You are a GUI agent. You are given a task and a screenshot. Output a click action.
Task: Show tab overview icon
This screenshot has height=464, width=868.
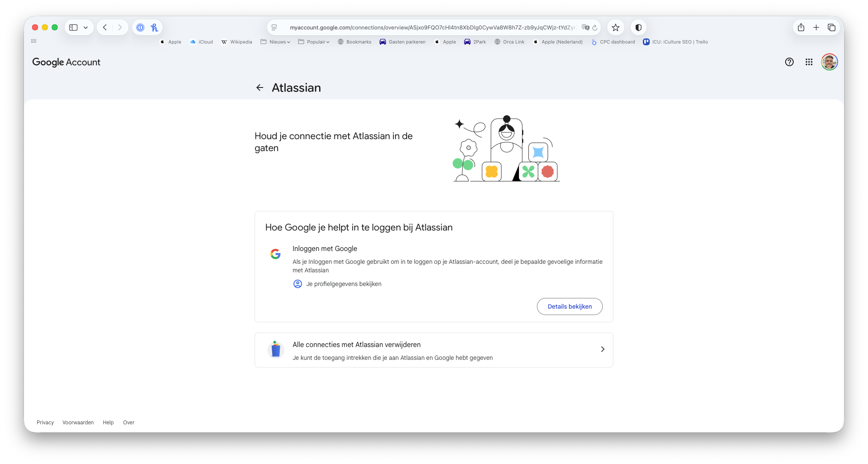[x=831, y=27]
